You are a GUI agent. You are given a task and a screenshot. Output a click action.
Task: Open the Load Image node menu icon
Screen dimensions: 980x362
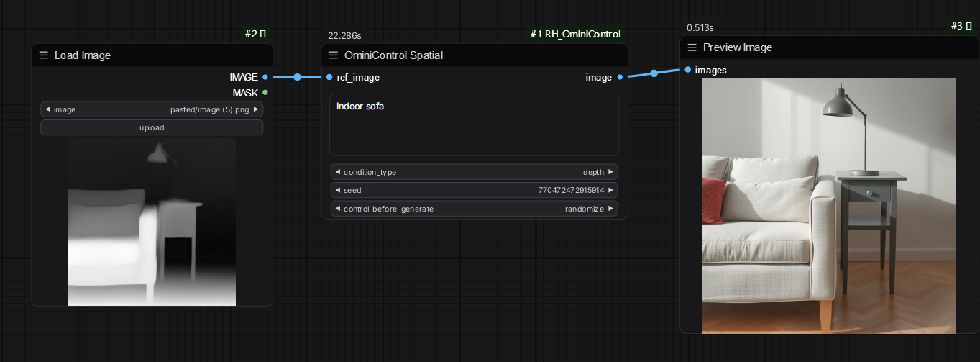(44, 55)
